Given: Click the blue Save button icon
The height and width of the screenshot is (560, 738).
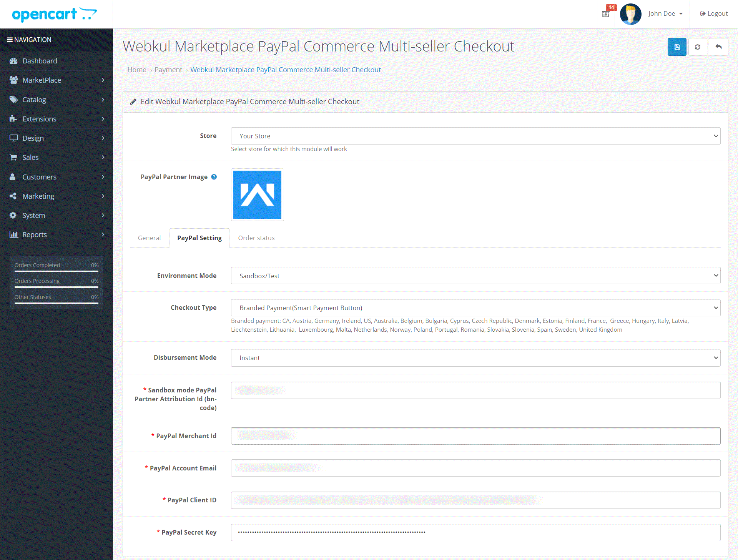Looking at the screenshot, I should tap(676, 47).
